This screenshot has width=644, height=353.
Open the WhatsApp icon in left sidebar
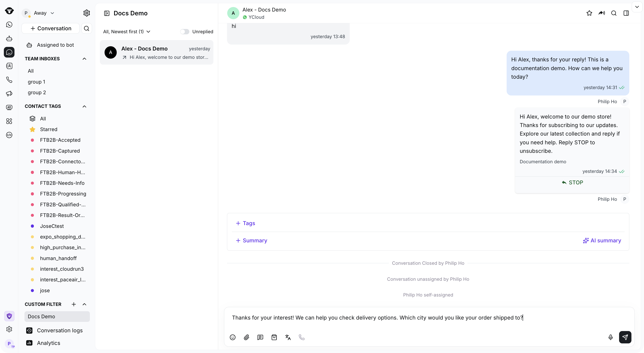click(x=9, y=25)
